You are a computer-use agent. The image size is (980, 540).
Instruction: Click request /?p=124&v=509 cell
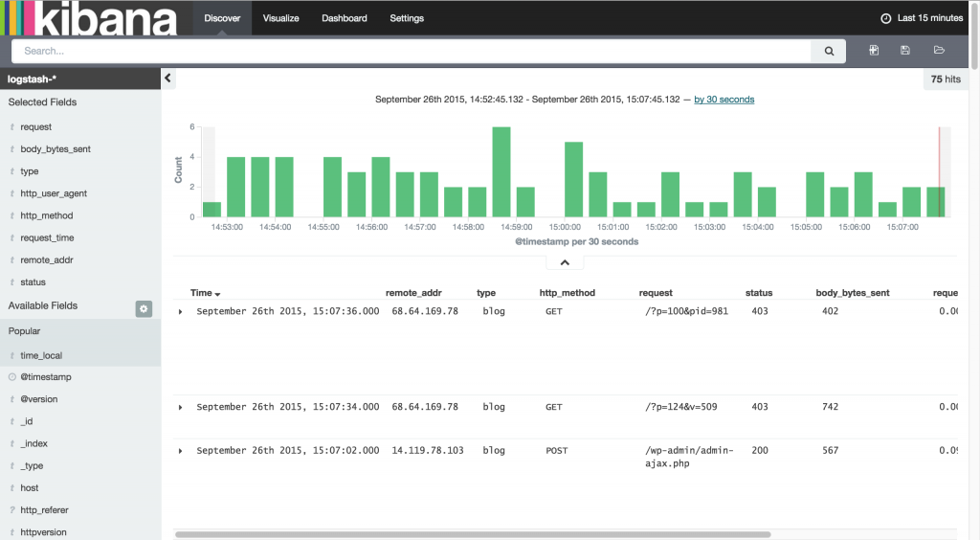point(680,407)
